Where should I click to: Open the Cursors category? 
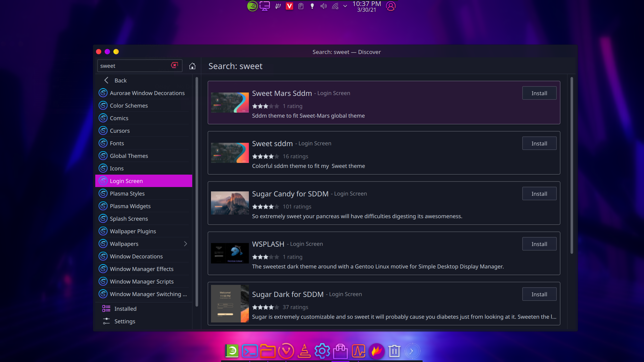coord(144,131)
